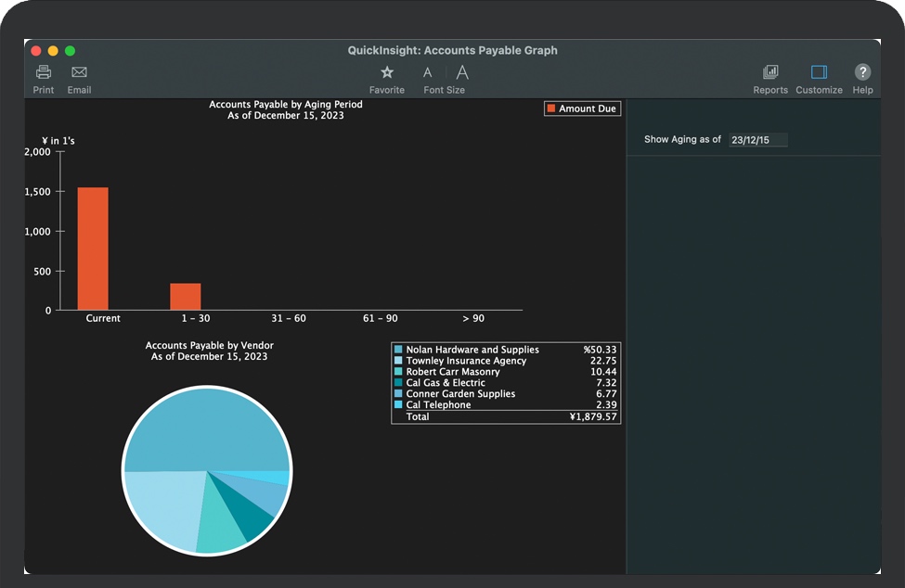Click largest pie slice for Nolan Hardware
This screenshot has height=588, width=905.
(x=204, y=427)
